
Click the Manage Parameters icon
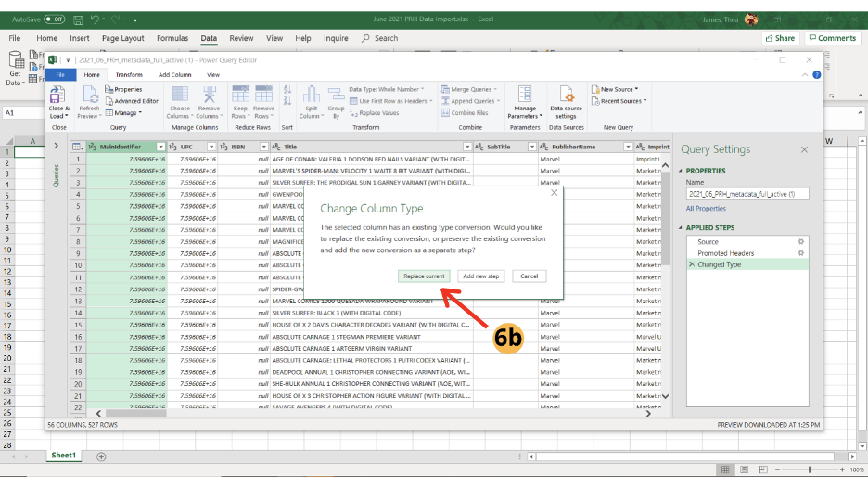coord(525,94)
